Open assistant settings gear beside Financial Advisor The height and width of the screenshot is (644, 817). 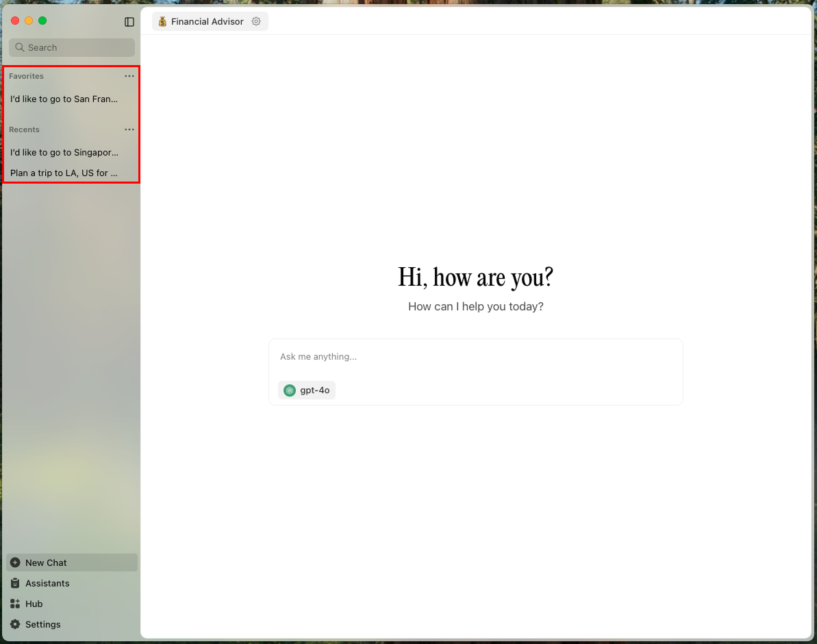pyautogui.click(x=256, y=22)
